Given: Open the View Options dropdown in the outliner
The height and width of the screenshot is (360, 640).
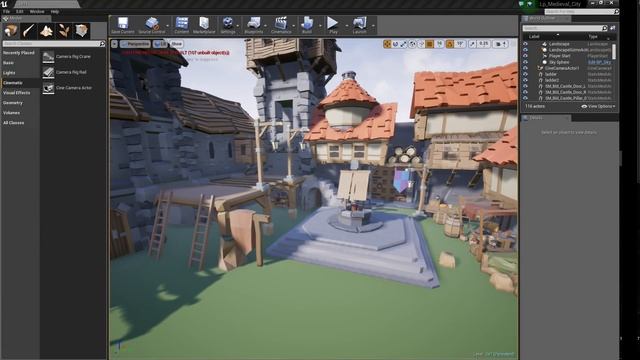Looking at the screenshot, I should (598, 107).
